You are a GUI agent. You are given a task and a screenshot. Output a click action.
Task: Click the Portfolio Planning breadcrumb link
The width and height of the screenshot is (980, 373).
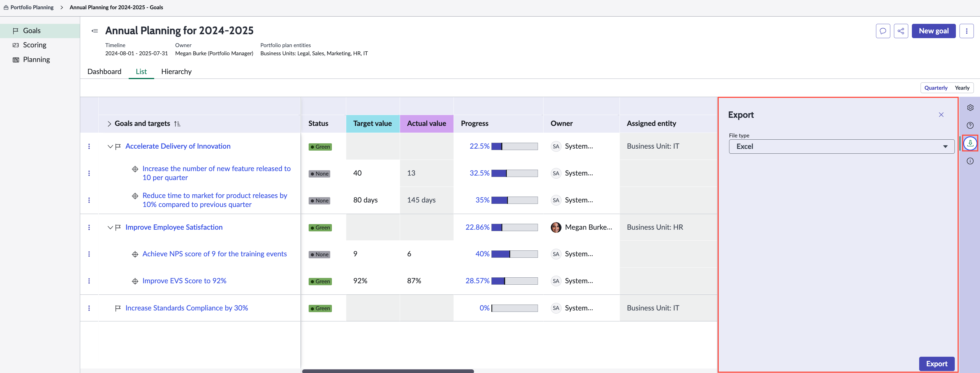tap(32, 7)
